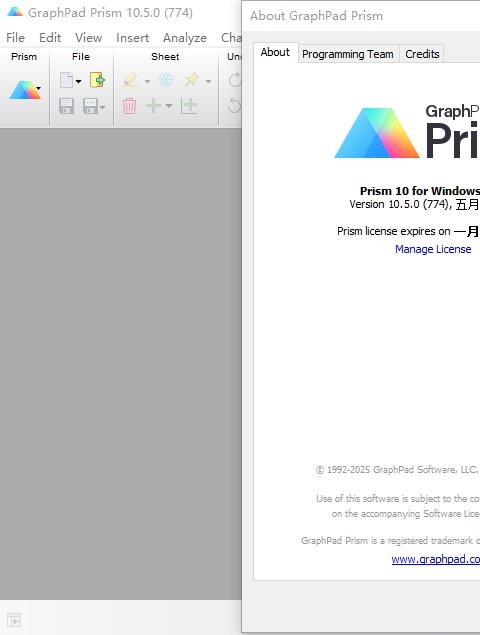Switch to the Programming Team tab

point(348,54)
